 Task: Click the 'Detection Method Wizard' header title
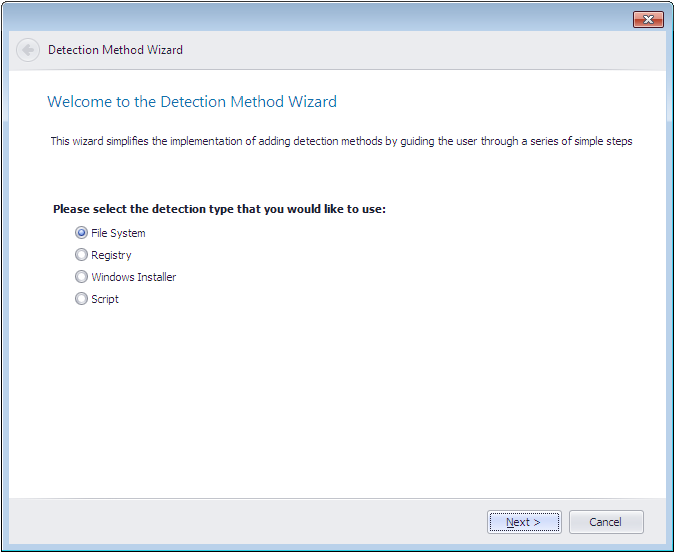tap(115, 50)
